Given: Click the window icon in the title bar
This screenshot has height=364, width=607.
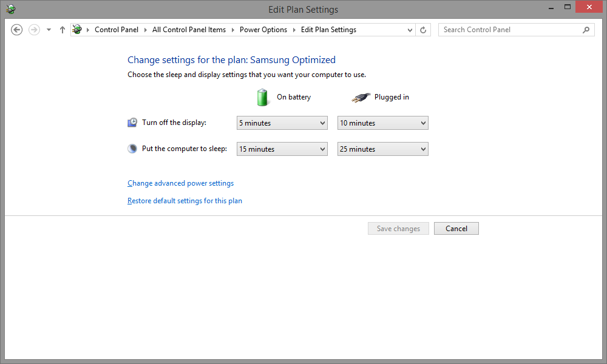Looking at the screenshot, I should point(10,9).
